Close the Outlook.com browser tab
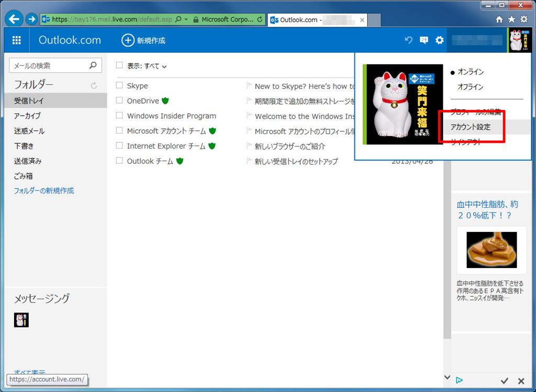536x392 pixels. tap(362, 20)
